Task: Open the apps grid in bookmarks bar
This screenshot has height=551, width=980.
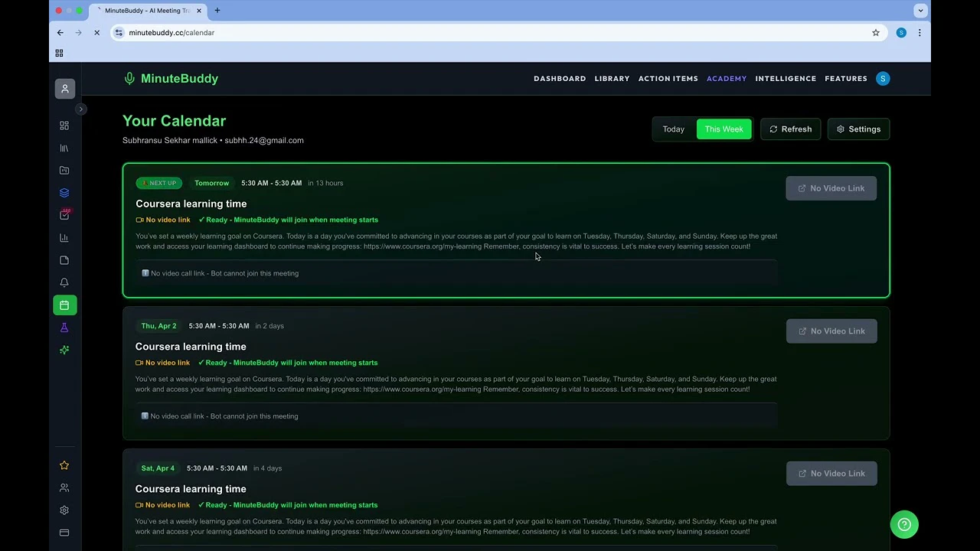Action: [x=59, y=53]
